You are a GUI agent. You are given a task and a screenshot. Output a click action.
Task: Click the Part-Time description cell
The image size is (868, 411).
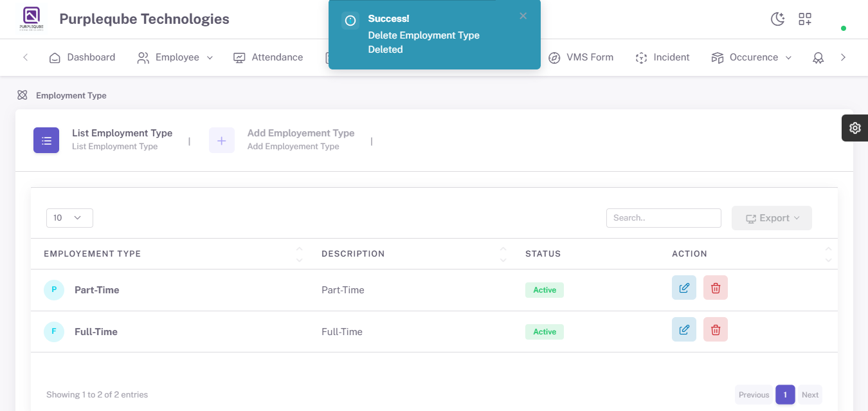coord(343,290)
